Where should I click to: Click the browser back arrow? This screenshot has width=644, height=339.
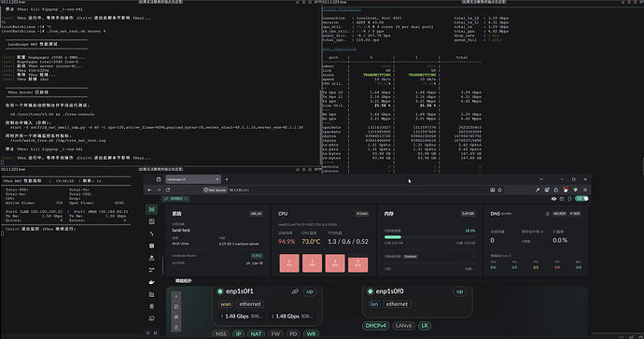(150, 190)
